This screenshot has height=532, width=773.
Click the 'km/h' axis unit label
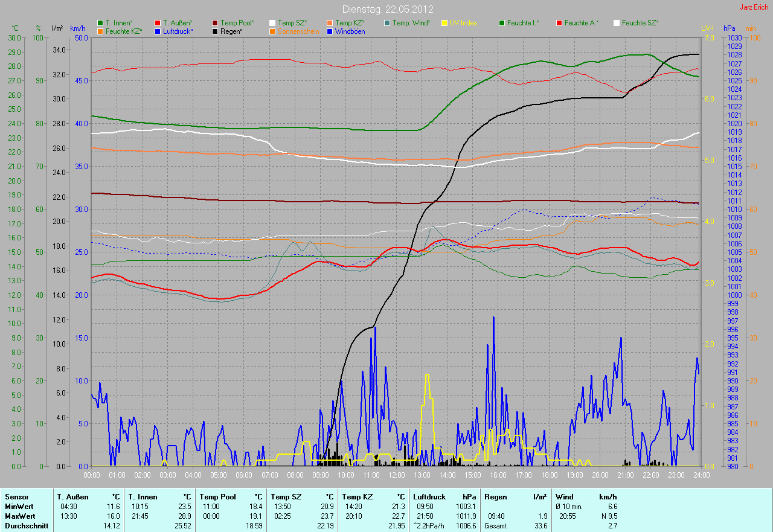click(78, 28)
